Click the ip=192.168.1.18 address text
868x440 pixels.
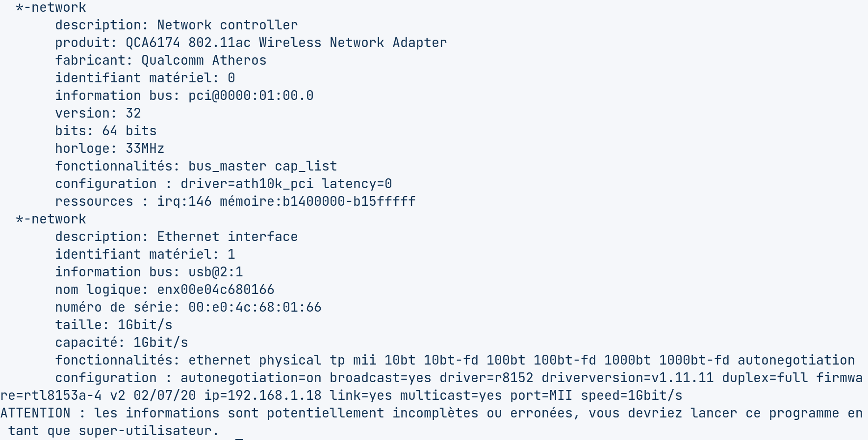pyautogui.click(x=263, y=395)
